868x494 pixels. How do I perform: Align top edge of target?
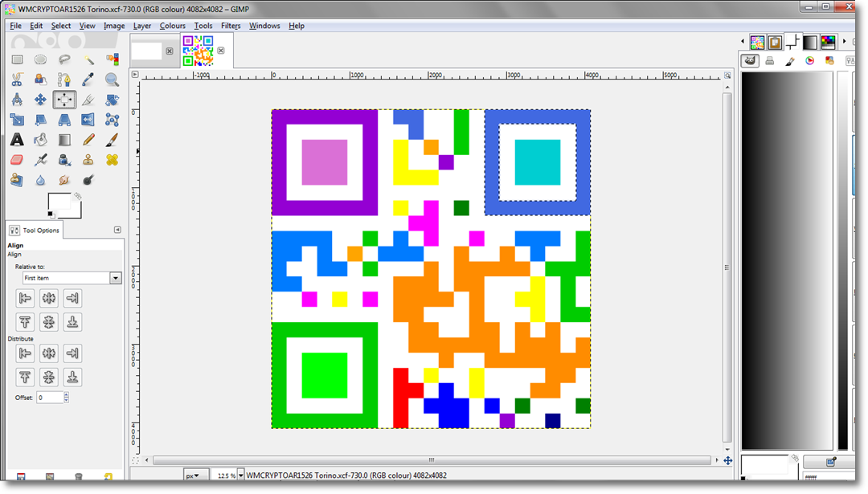click(25, 322)
